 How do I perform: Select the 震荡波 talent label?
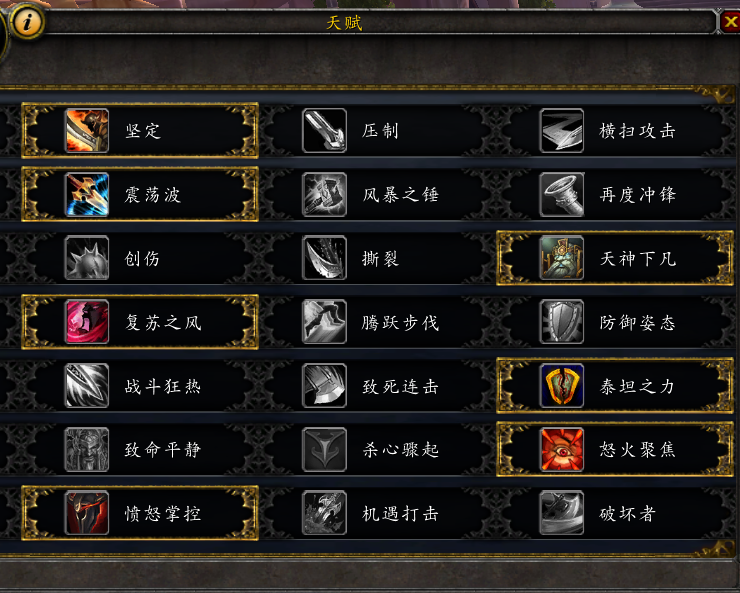click(x=152, y=195)
